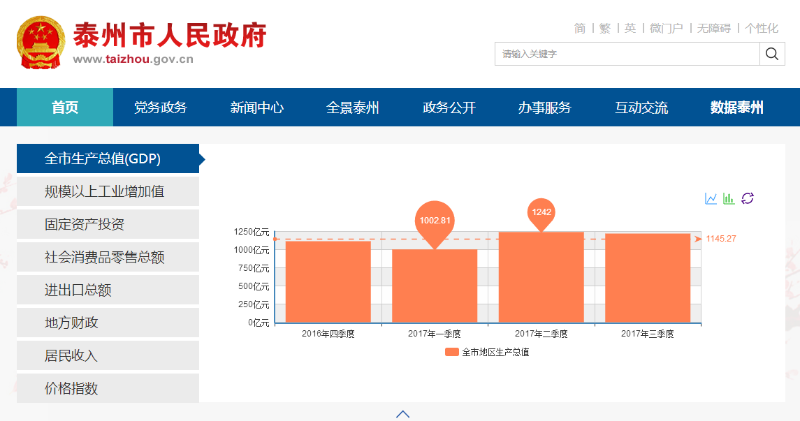
Task: Switch to traditional Chinese via 繁 link
Action: pyautogui.click(x=604, y=28)
